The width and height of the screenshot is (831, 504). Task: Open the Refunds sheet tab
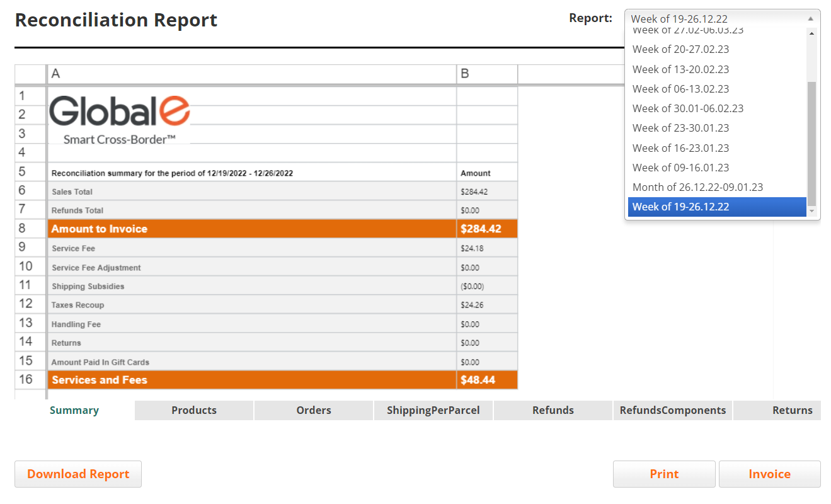(553, 410)
